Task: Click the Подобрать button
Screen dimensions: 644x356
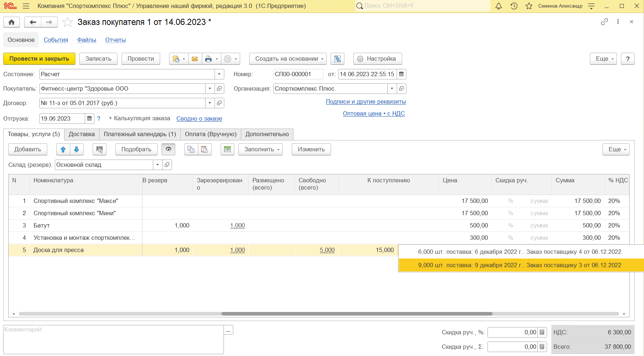Action: 136,149
